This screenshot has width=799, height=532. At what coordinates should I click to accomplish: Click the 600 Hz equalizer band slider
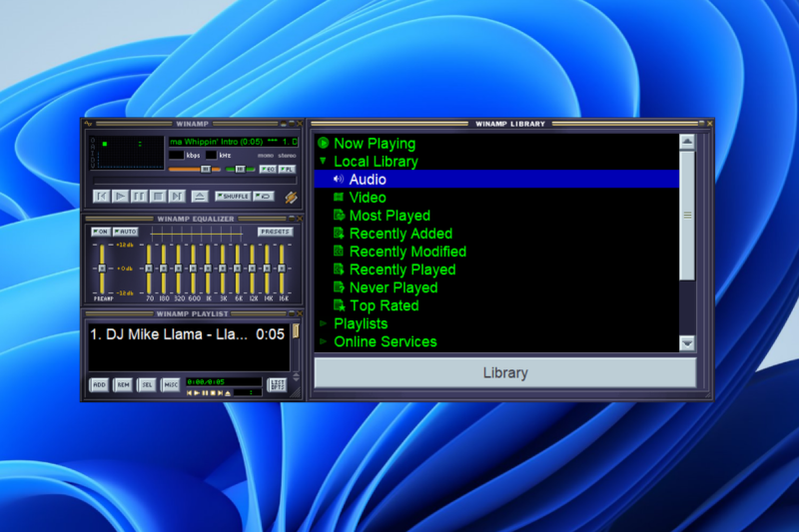tap(193, 268)
